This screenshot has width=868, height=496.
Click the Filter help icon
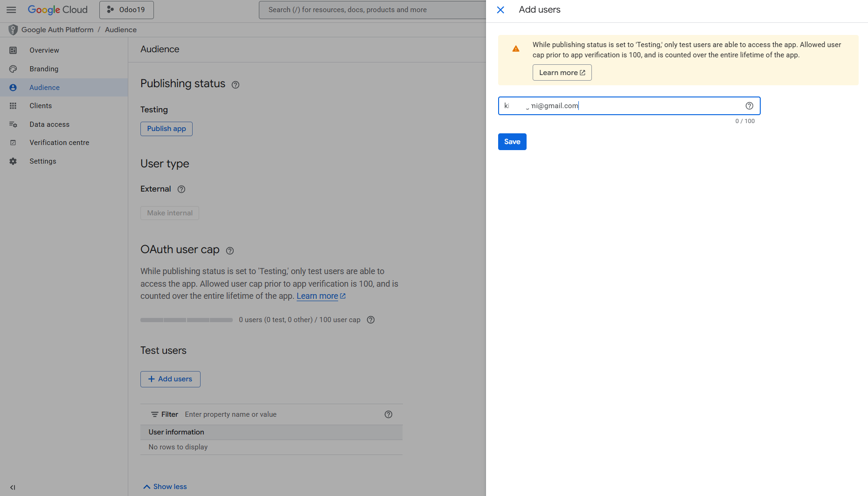pyautogui.click(x=388, y=414)
